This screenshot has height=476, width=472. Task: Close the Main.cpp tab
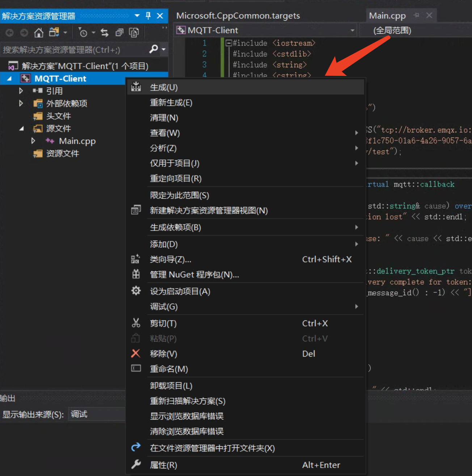[429, 15]
